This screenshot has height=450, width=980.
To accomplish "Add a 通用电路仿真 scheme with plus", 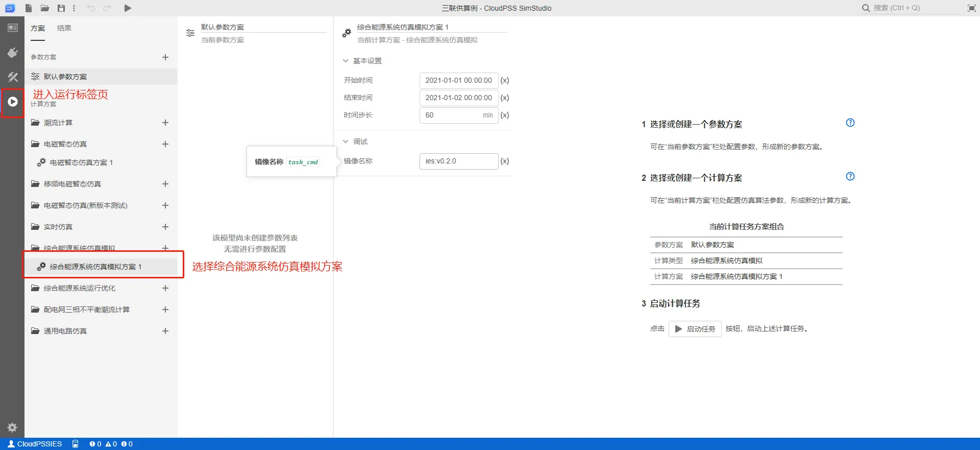I will tap(165, 331).
